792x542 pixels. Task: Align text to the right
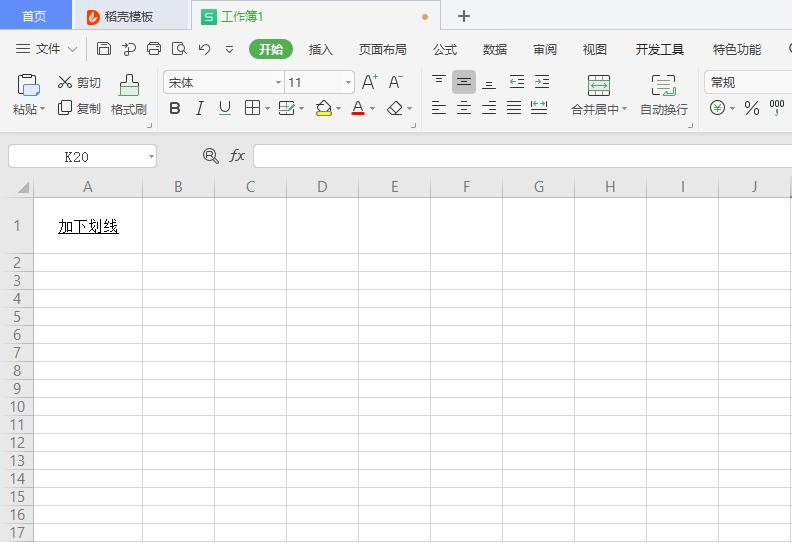[488, 107]
